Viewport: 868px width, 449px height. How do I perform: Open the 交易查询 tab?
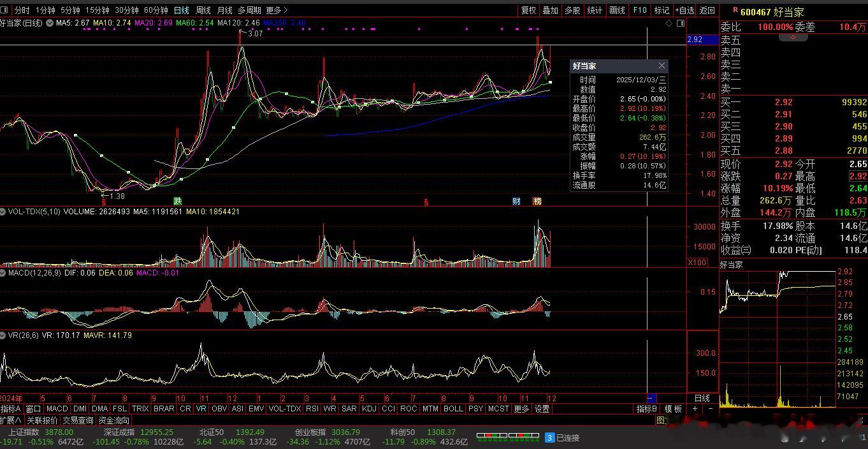click(78, 420)
